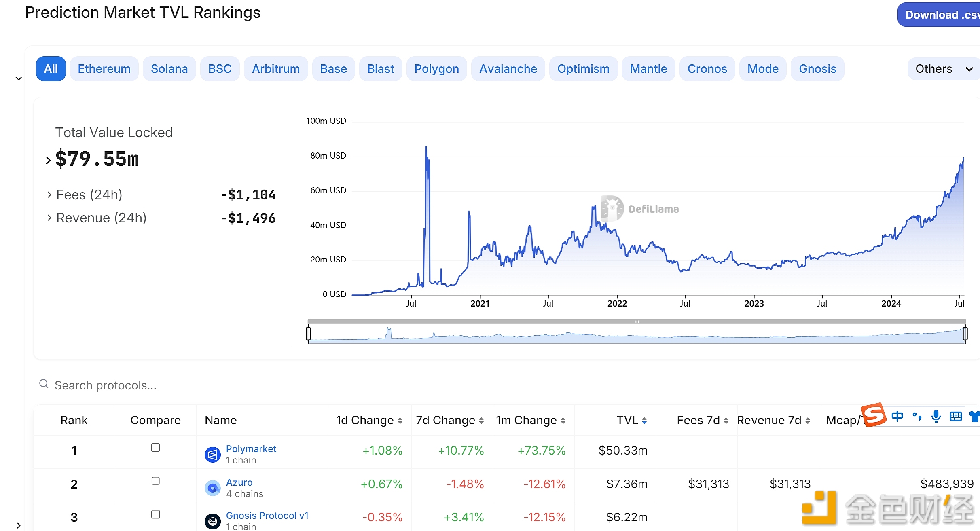
Task: Click the Sogou input method S icon
Action: (x=874, y=415)
